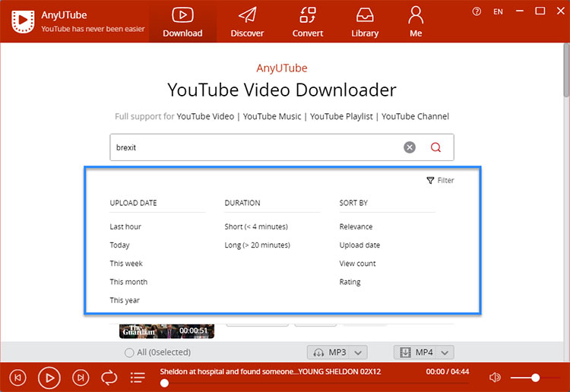Viewport: 570px width, 392px height.
Task: Open the Me account tab
Action: coord(416,21)
